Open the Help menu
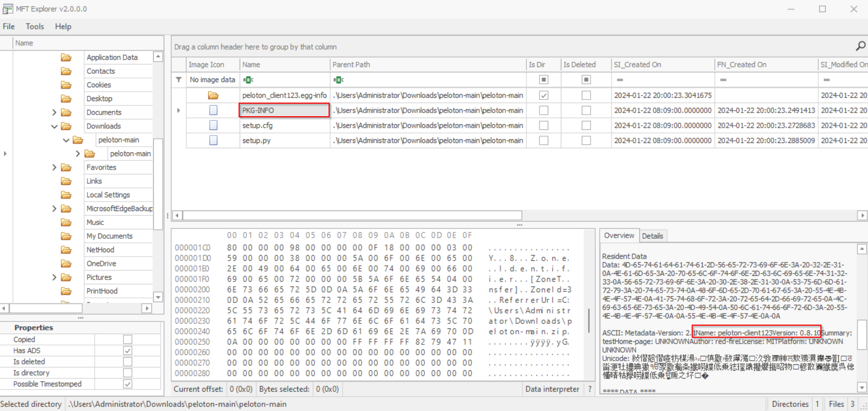This screenshot has width=868, height=411. tap(63, 26)
